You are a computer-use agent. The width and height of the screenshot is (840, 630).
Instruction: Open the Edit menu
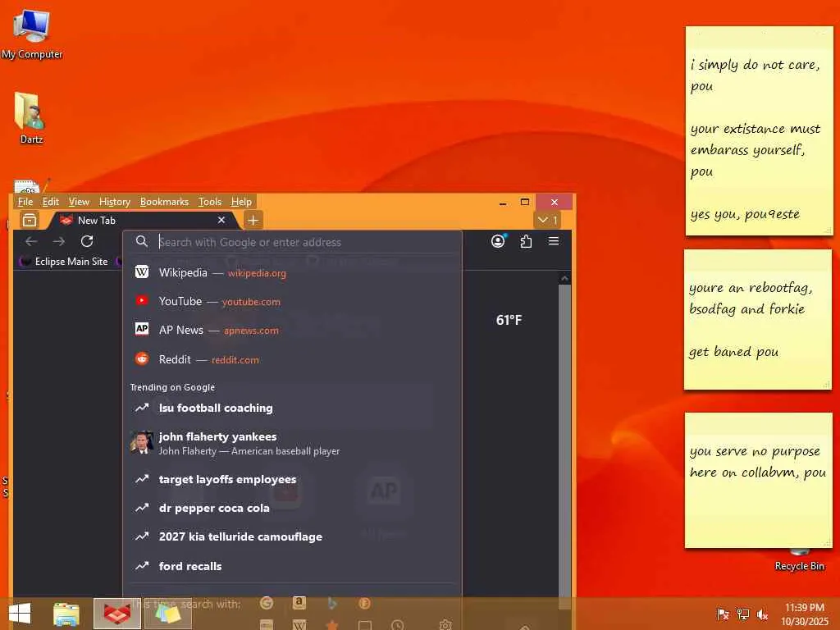point(50,202)
